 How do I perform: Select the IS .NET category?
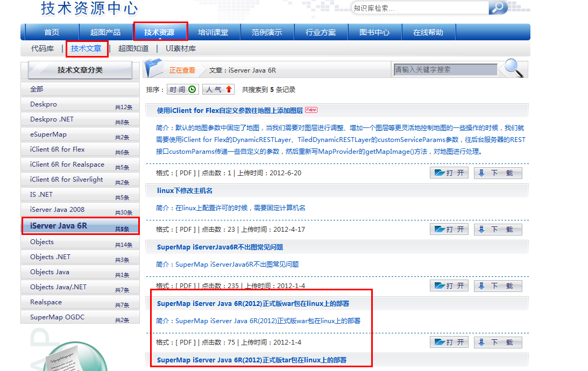80,195
